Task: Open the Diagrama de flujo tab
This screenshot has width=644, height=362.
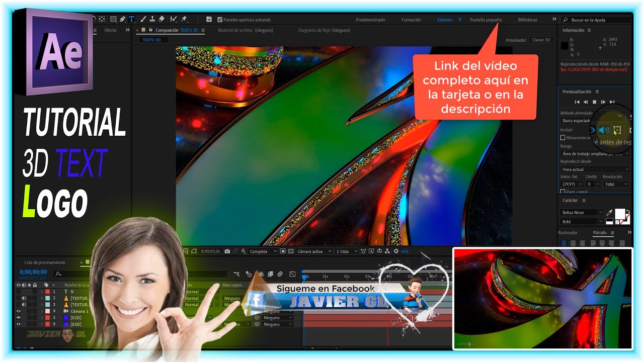Action: 324,30
